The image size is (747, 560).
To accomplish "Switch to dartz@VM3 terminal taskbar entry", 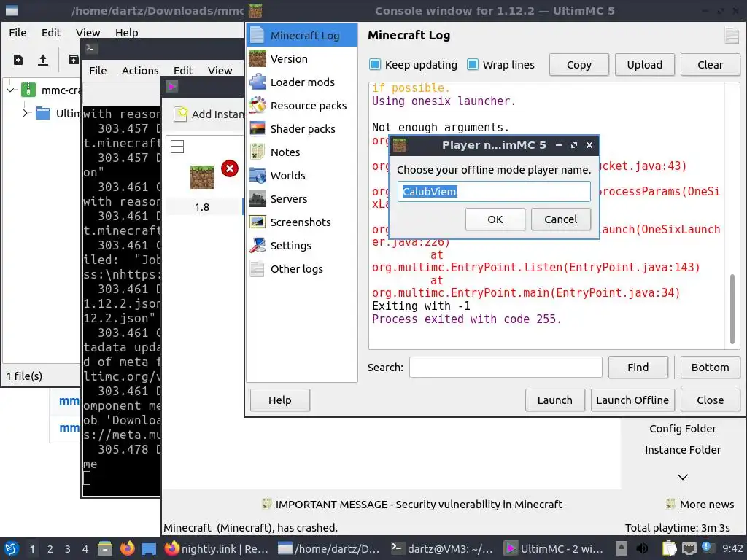I will (441, 548).
